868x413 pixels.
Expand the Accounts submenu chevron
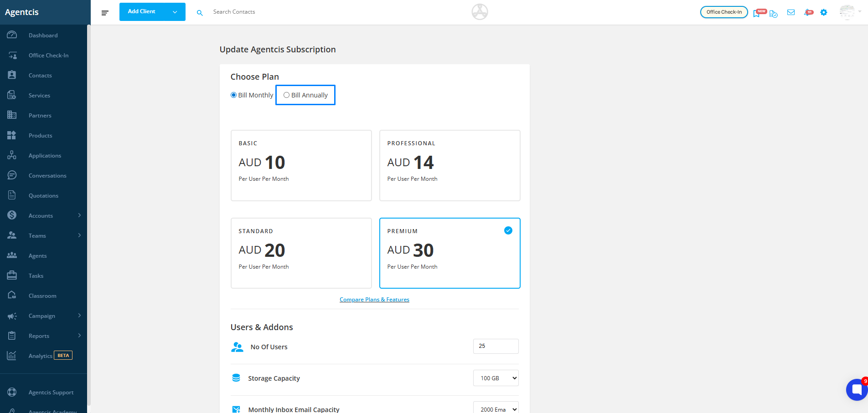[x=79, y=215]
